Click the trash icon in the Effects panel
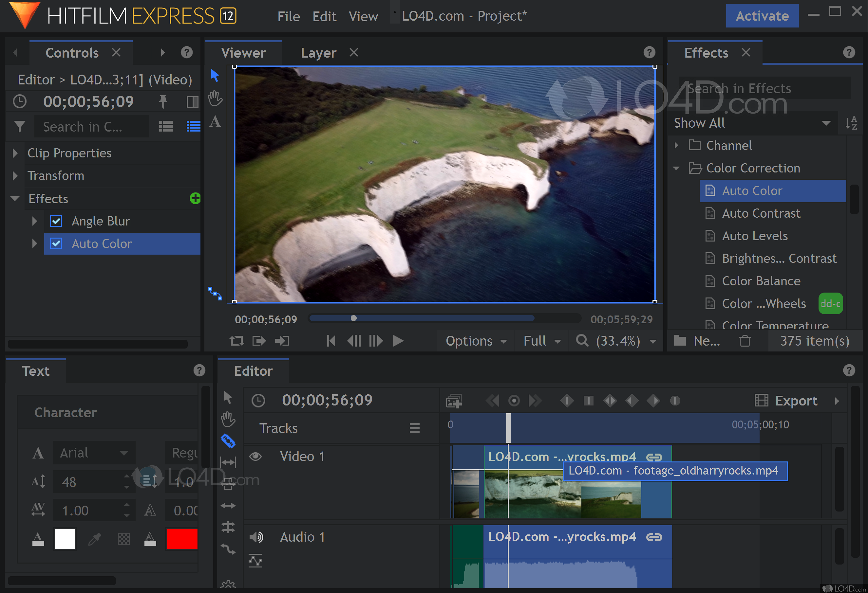This screenshot has height=593, width=868. tap(745, 341)
